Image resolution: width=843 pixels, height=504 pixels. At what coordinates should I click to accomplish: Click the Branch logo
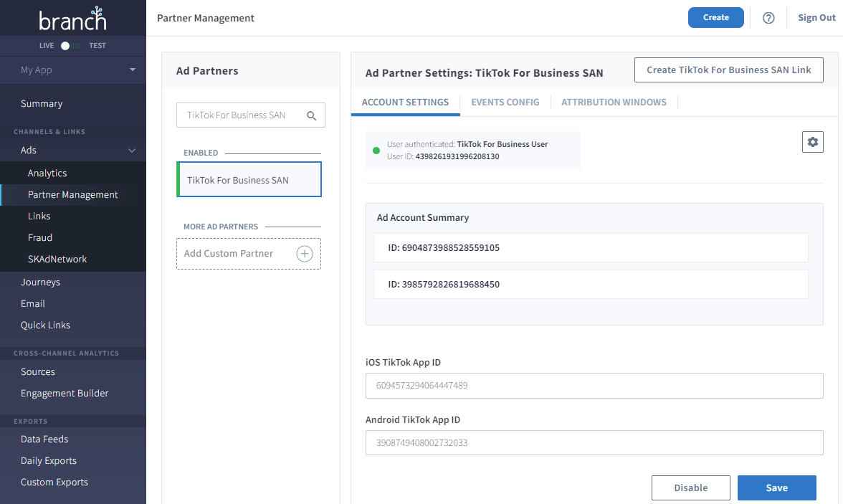click(x=72, y=19)
